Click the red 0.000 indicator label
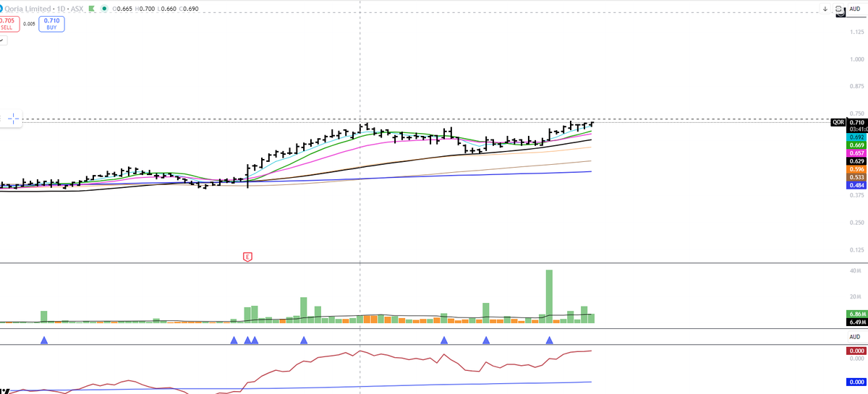Viewport: 868px width, 394px height. click(x=856, y=350)
